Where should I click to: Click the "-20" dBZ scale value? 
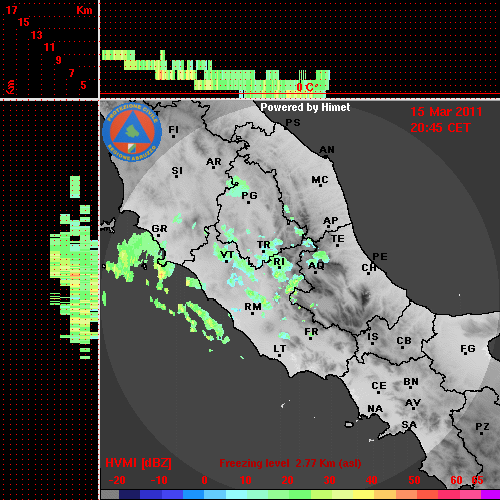[x=117, y=480]
